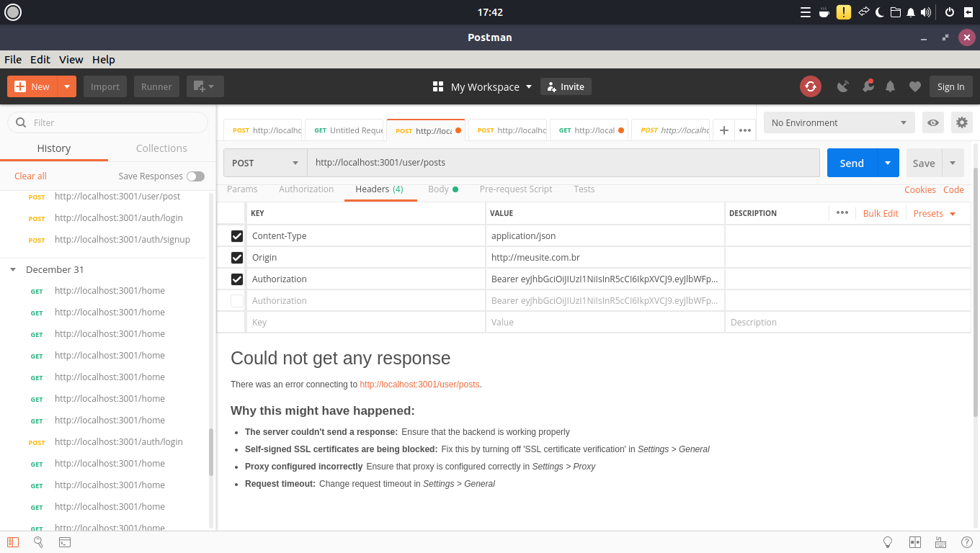Open the No Environment dropdown
Viewport: 980px width, 553px height.
coord(839,122)
